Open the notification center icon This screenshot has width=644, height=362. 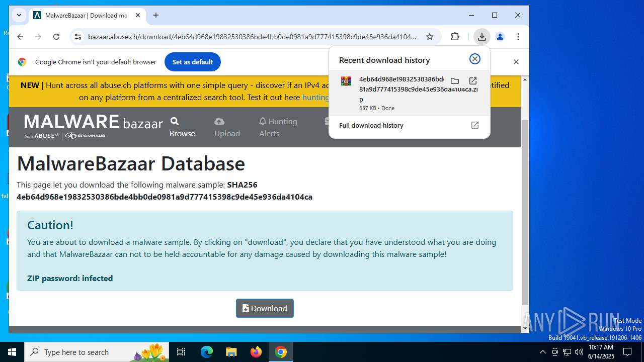click(627, 352)
